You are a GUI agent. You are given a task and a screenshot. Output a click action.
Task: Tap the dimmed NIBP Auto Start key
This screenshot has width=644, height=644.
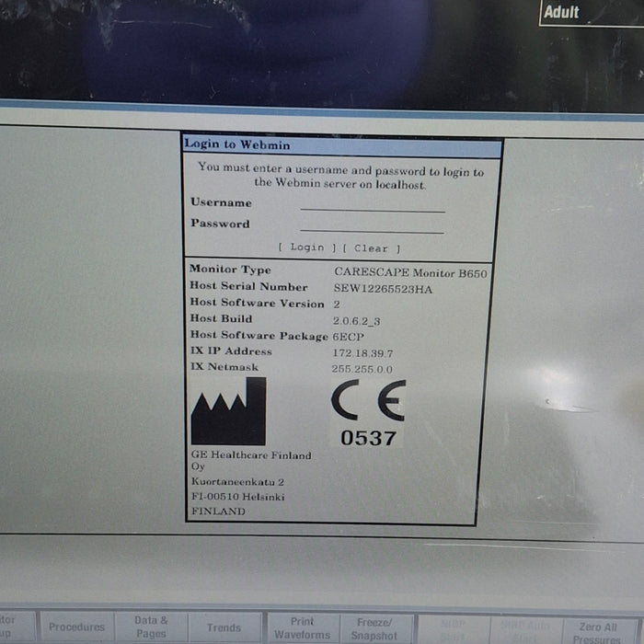(x=525, y=631)
